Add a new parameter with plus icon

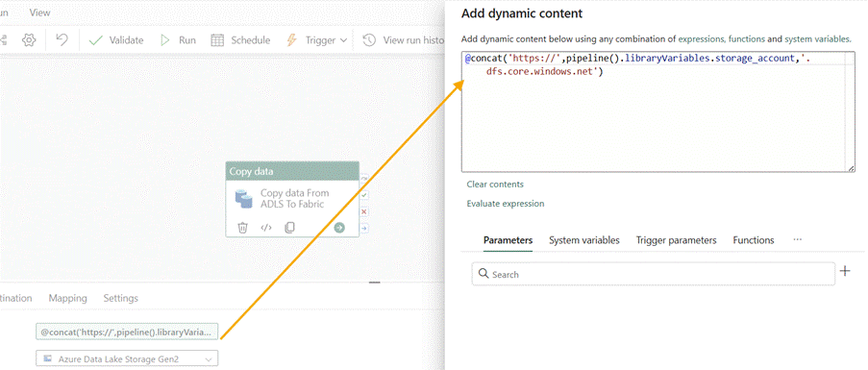point(845,271)
